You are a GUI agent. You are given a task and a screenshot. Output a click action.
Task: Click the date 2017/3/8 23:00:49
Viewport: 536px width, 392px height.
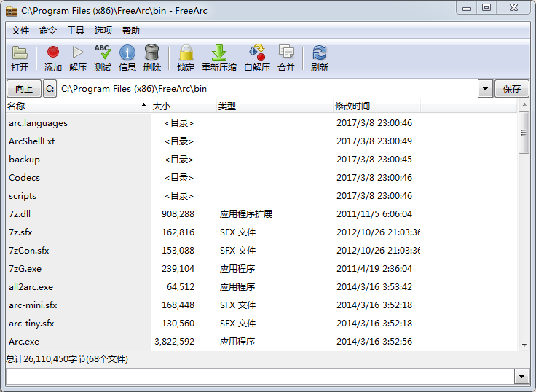[x=374, y=141]
